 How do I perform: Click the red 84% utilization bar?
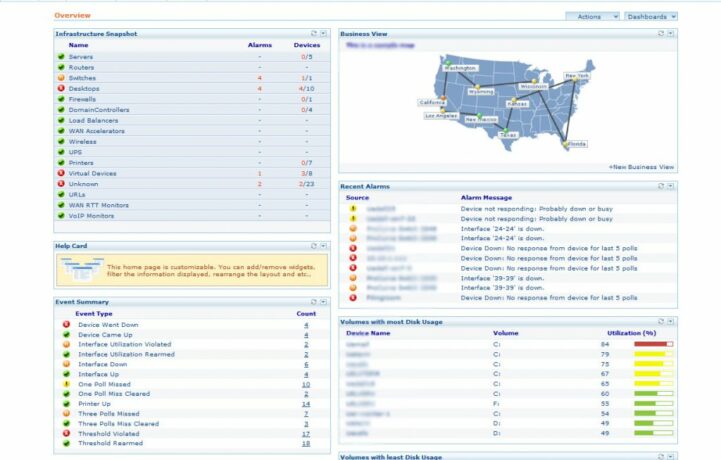[x=653, y=344]
